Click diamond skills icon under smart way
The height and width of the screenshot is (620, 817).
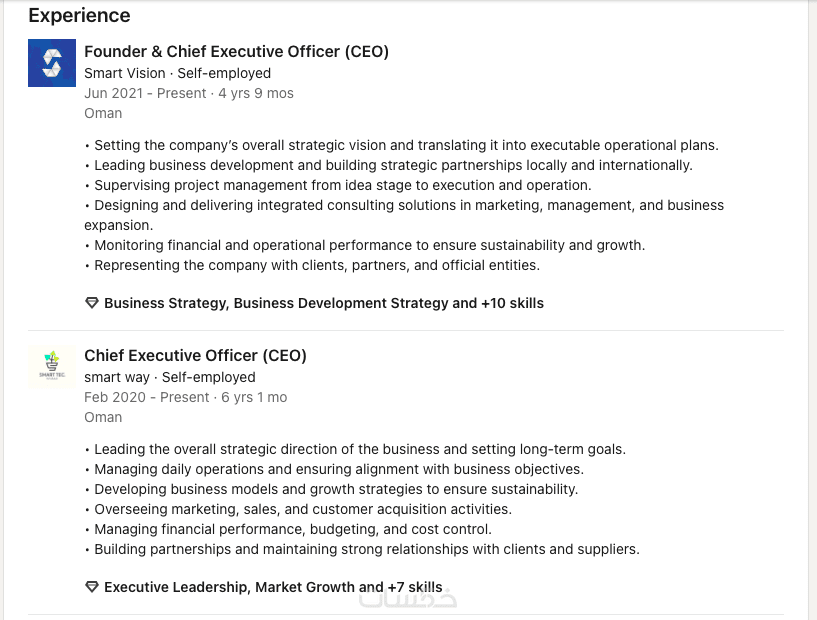point(92,587)
